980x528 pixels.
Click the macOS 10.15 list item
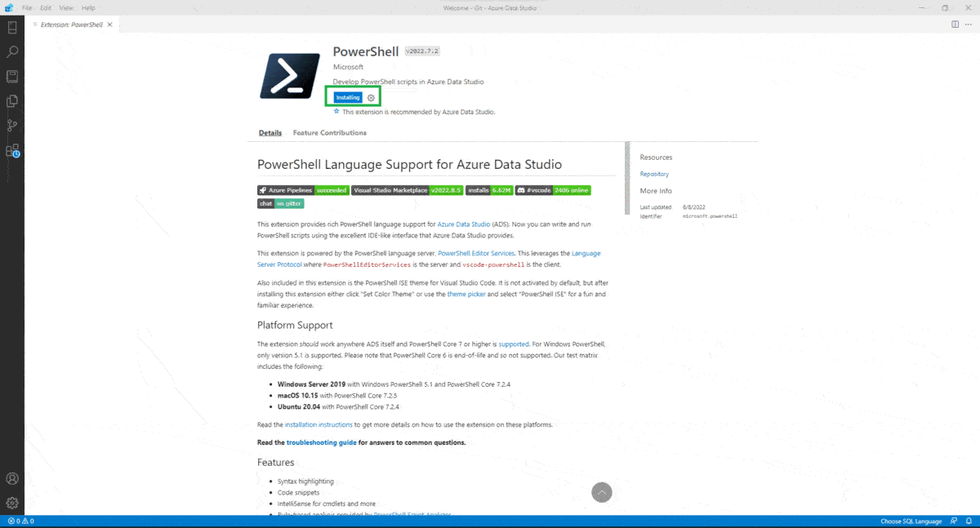[x=338, y=395]
